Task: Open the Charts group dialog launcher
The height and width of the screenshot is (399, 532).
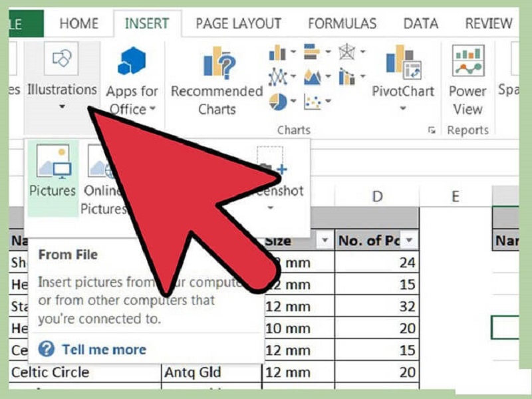Action: [x=432, y=130]
